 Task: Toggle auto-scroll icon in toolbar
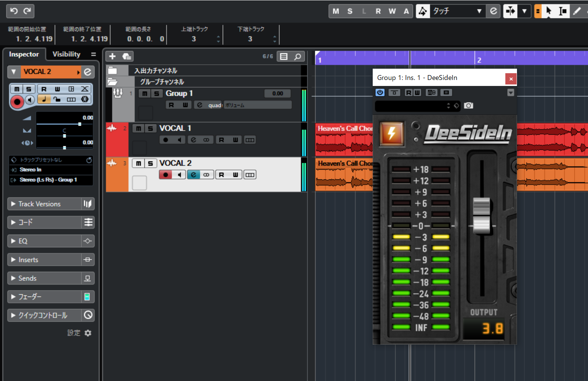tap(510, 11)
